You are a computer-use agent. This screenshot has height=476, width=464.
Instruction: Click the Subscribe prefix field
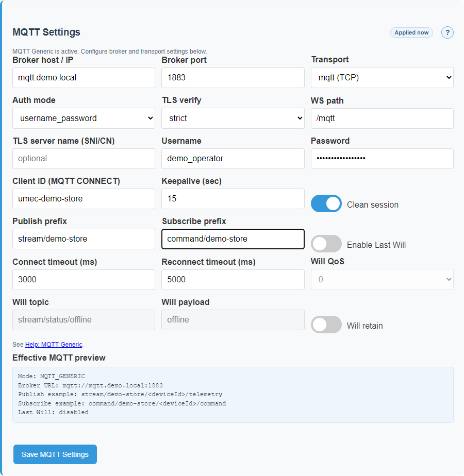click(x=233, y=239)
